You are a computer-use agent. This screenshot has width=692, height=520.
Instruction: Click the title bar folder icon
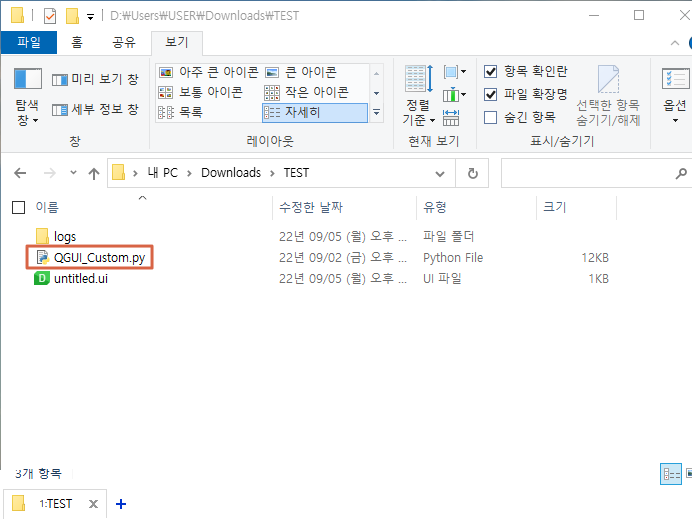[17, 15]
